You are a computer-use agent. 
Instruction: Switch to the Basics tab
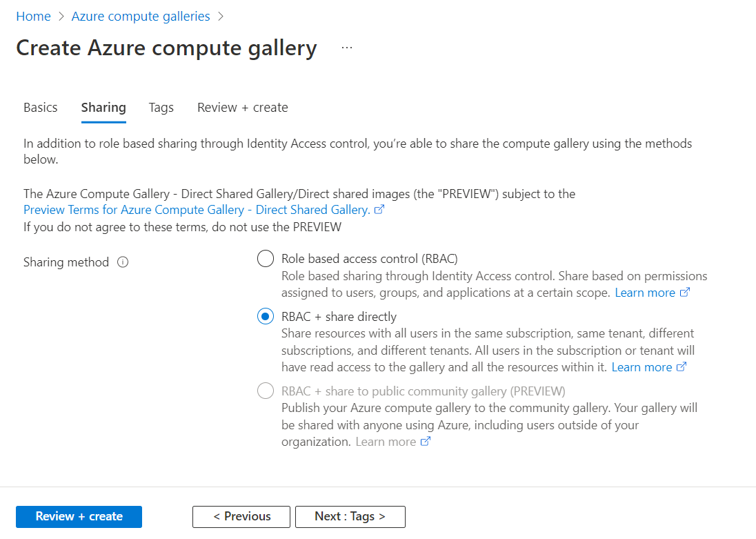[40, 108]
